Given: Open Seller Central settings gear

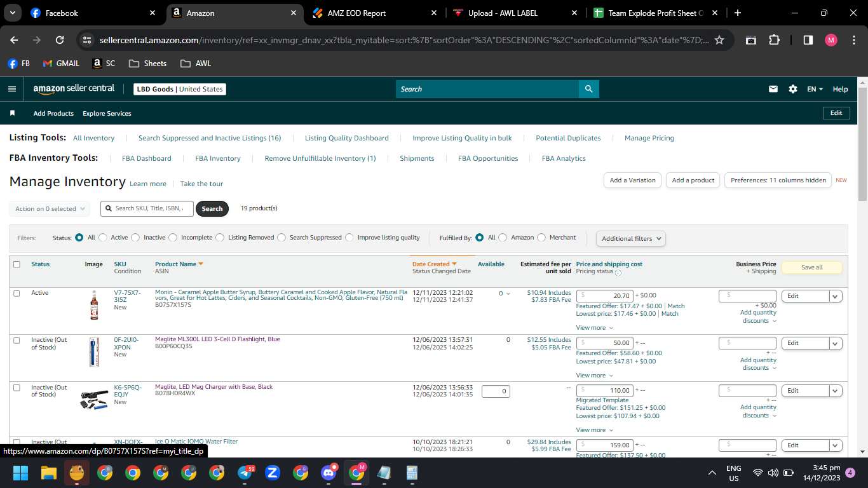Looking at the screenshot, I should click(793, 89).
